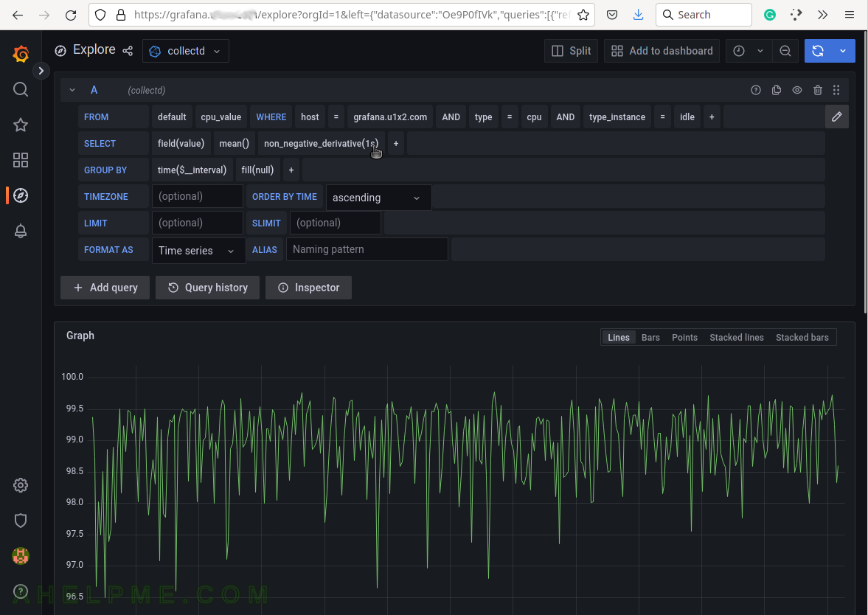
Task: Share the Explore view via share icon
Action: click(128, 51)
